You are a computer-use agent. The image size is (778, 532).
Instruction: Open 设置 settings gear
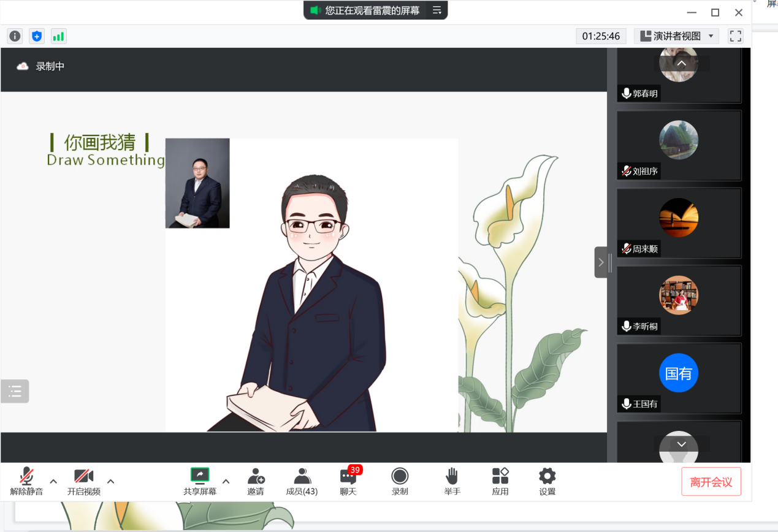(547, 482)
